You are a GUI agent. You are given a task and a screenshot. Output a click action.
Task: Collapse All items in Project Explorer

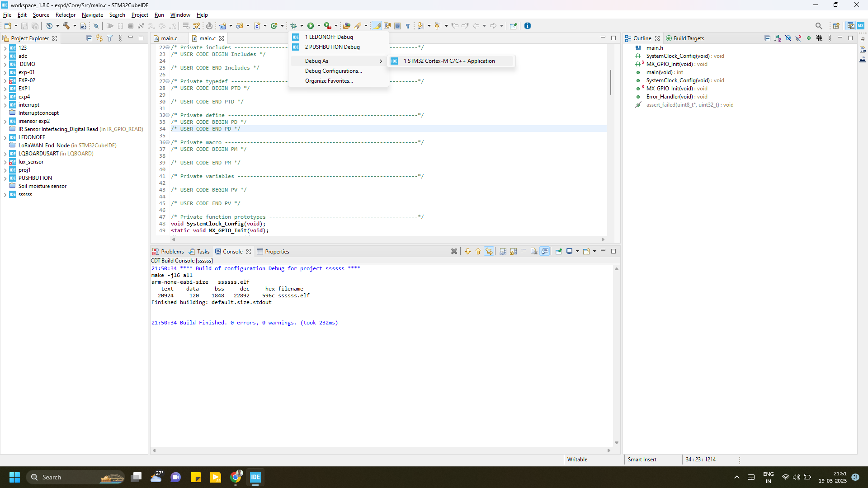tap(89, 38)
